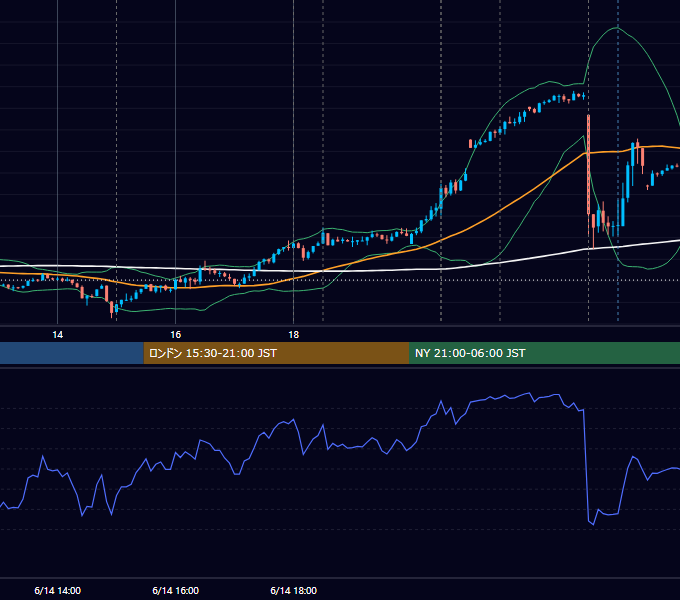The width and height of the screenshot is (680, 600).
Task: Click the 14 time axis label
Action: click(x=58, y=335)
